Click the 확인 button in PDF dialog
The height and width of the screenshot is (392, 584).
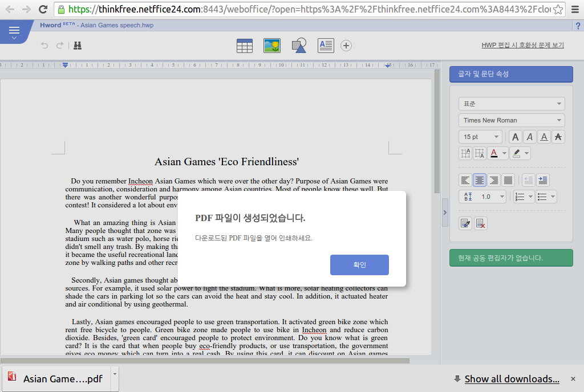(359, 265)
